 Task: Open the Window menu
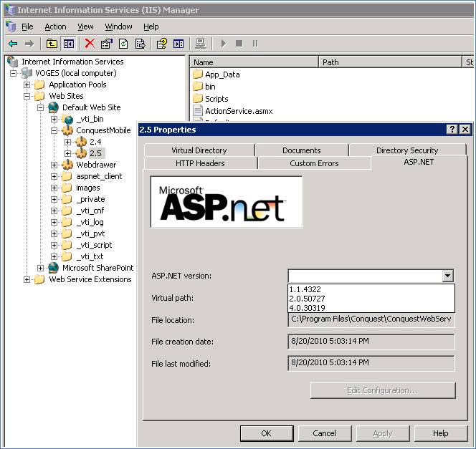[118, 26]
